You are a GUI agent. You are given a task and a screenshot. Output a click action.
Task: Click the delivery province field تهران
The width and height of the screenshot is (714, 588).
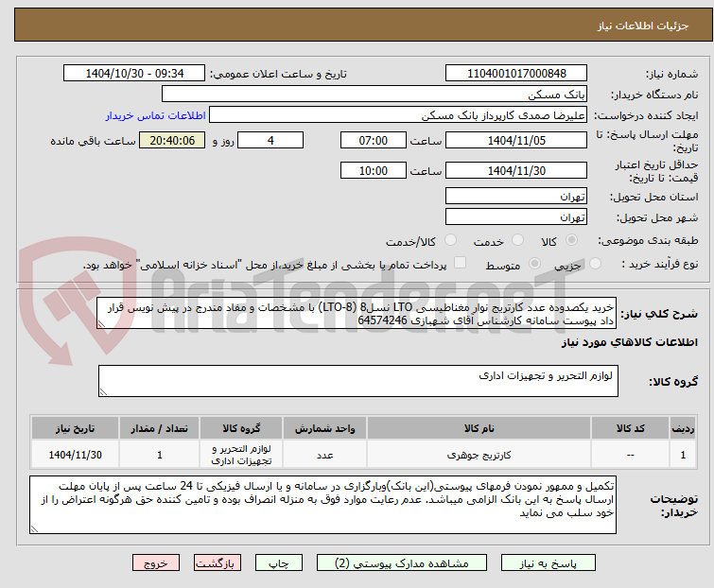pyautogui.click(x=516, y=196)
